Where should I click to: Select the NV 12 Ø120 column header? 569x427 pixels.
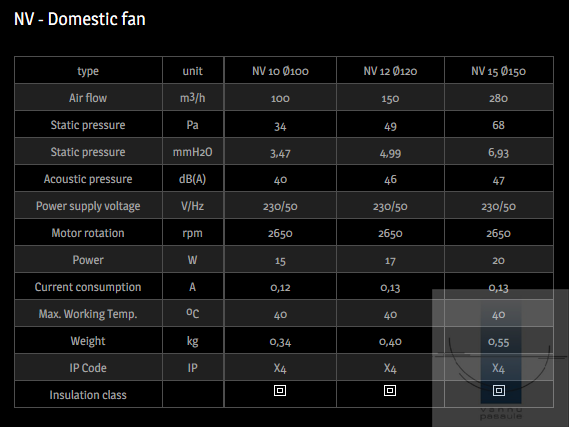[x=390, y=71]
